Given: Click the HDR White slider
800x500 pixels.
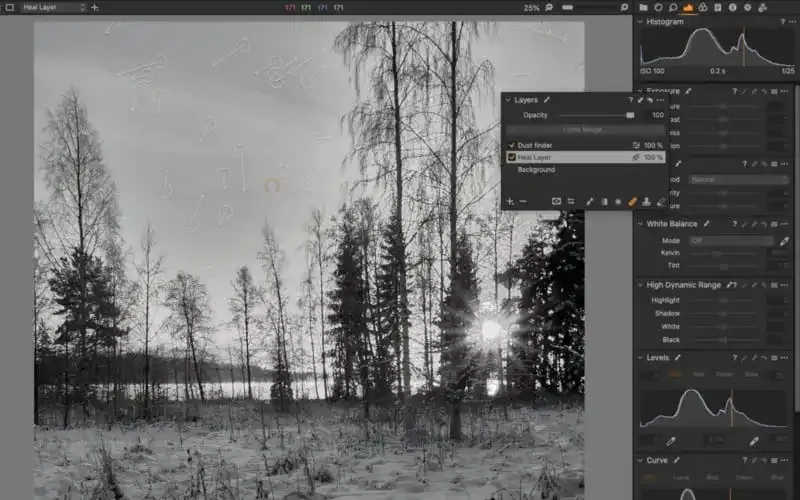Looking at the screenshot, I should click(x=723, y=327).
